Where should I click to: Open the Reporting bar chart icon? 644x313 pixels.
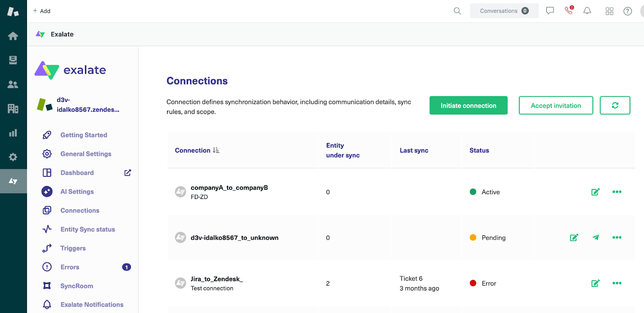click(x=13, y=133)
